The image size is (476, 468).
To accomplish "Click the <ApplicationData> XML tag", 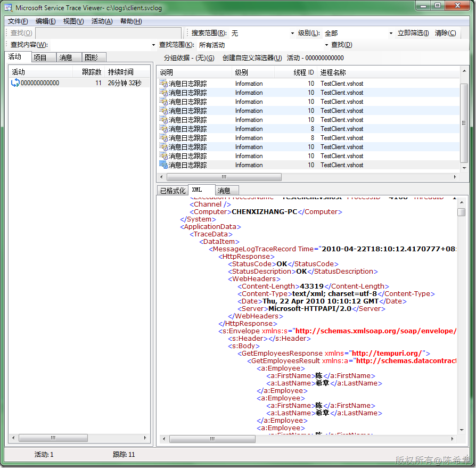I will coord(210,227).
